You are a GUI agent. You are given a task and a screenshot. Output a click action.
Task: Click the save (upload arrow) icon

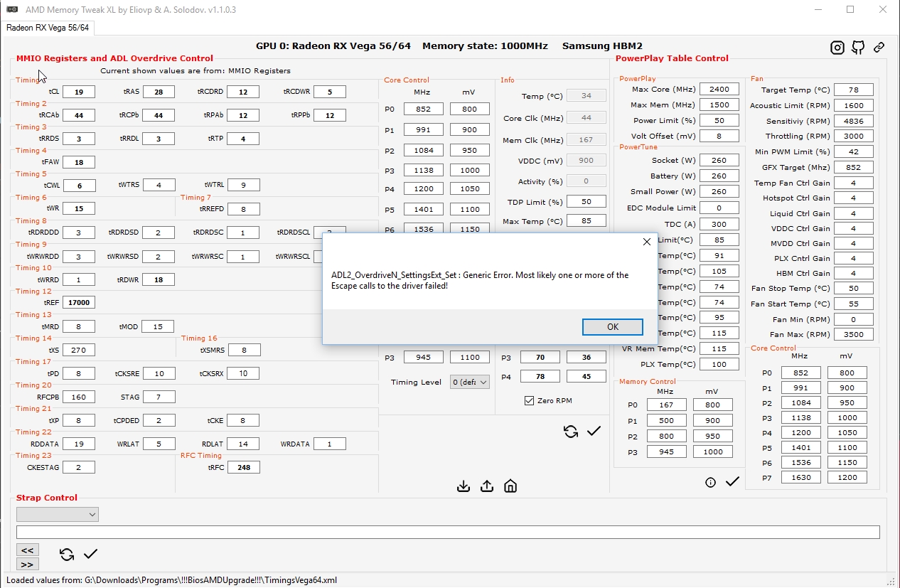[x=487, y=486]
